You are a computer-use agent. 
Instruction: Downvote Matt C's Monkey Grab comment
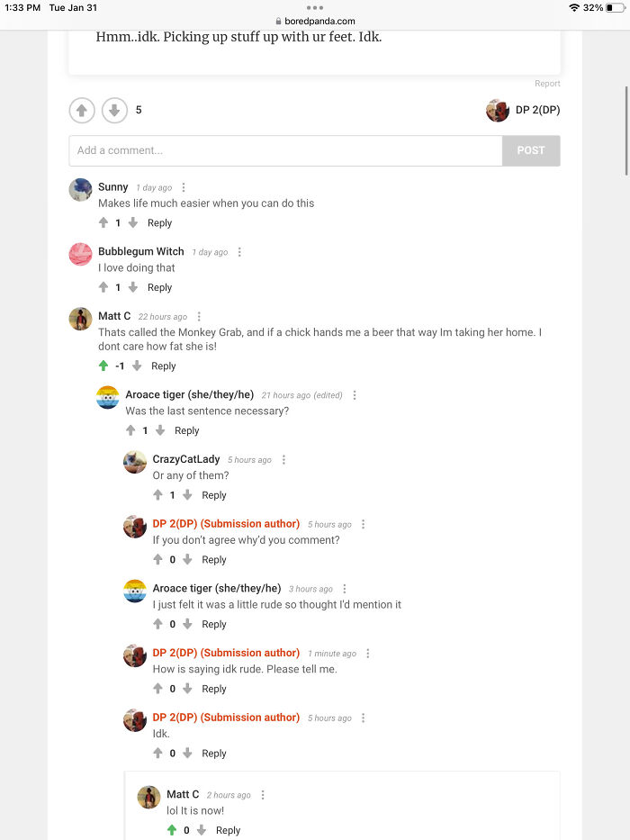pos(137,366)
